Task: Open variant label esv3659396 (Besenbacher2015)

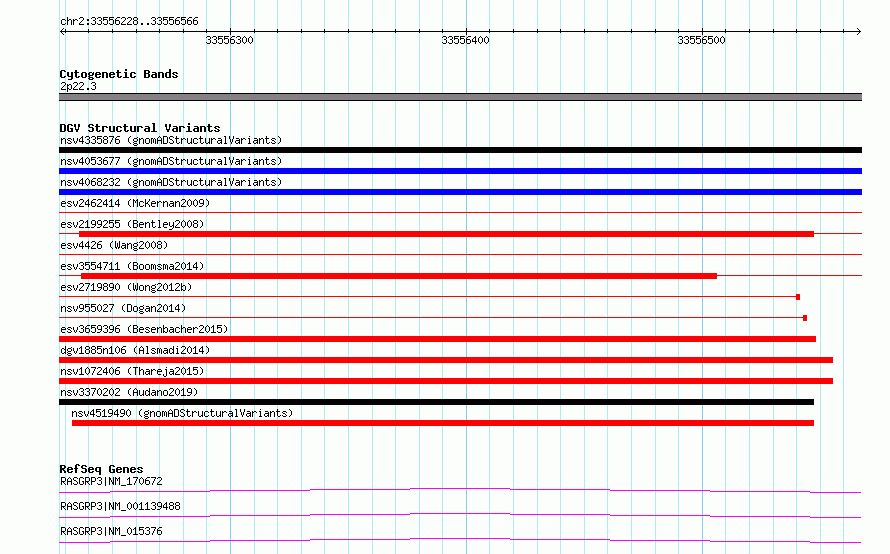Action: click(144, 329)
